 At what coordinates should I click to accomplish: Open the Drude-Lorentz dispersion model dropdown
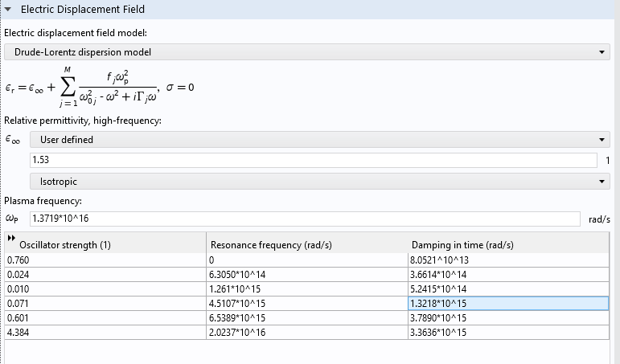[306, 52]
